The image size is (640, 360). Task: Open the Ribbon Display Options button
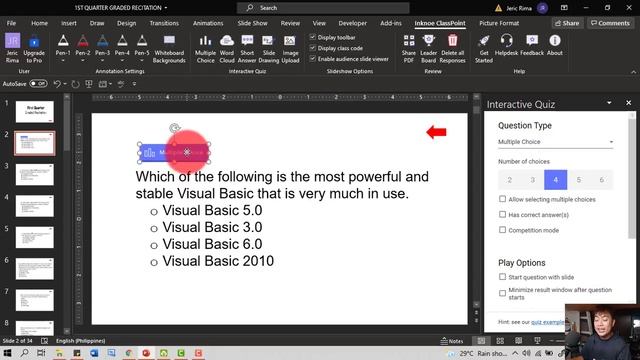[x=564, y=8]
